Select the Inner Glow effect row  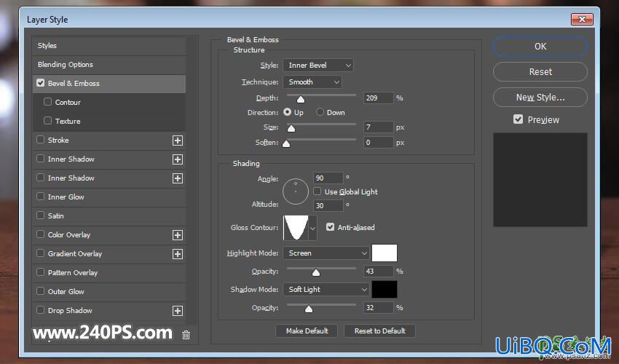109,197
